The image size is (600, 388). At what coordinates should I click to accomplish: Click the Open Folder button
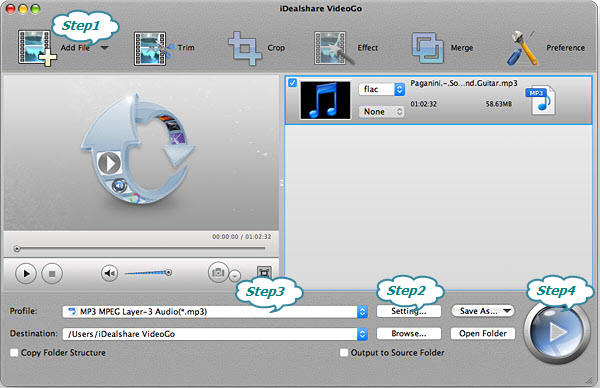(483, 333)
